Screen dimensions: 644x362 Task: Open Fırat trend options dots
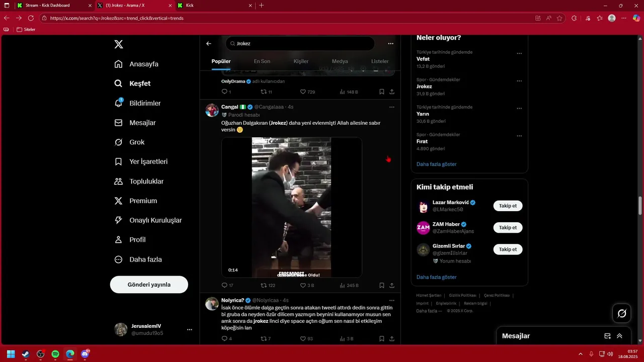coord(519,136)
